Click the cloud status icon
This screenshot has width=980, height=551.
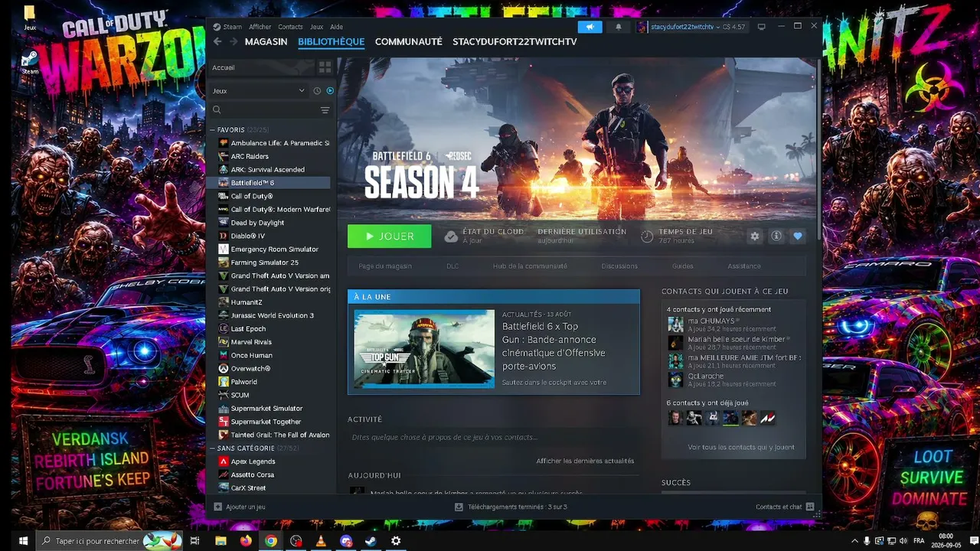tap(452, 236)
